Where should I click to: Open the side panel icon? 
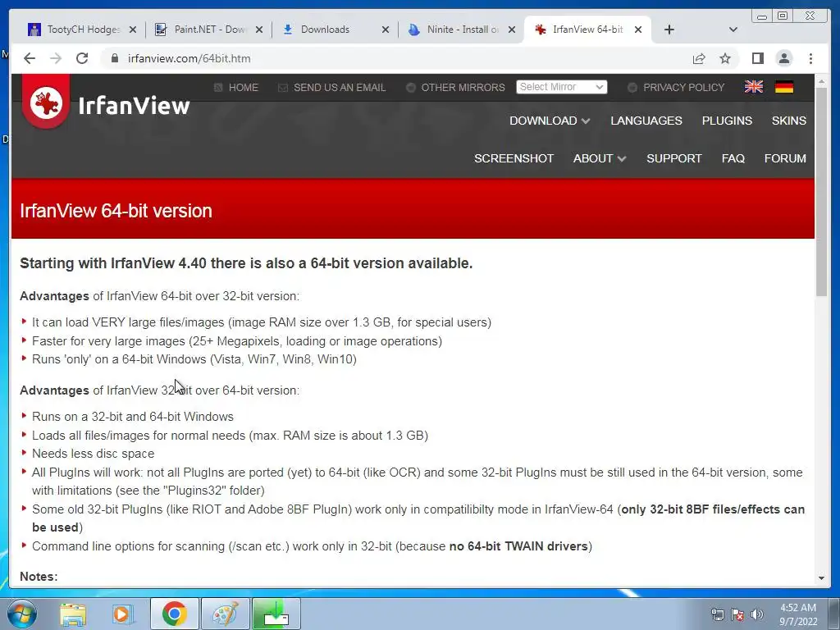[757, 58]
